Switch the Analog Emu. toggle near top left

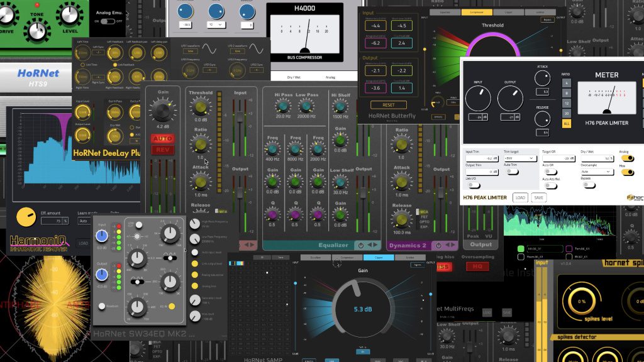point(107,21)
